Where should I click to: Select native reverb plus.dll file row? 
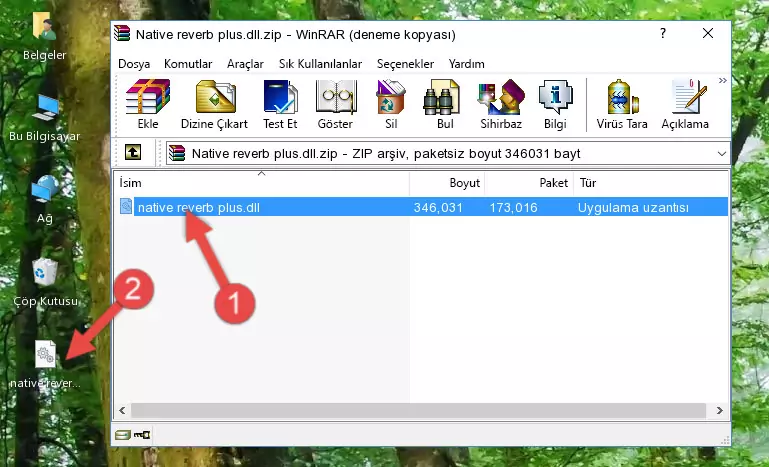422,207
